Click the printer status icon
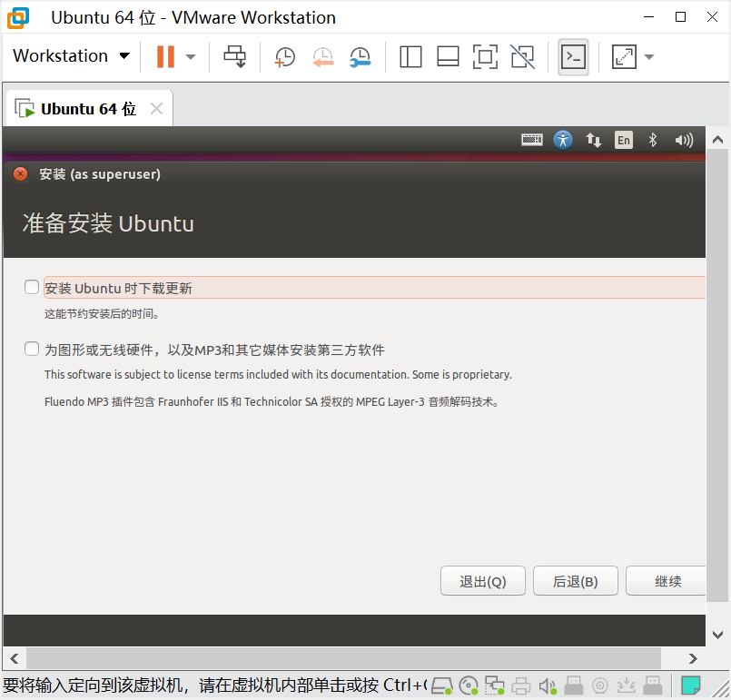731x700 pixels. pyautogui.click(x=520, y=685)
